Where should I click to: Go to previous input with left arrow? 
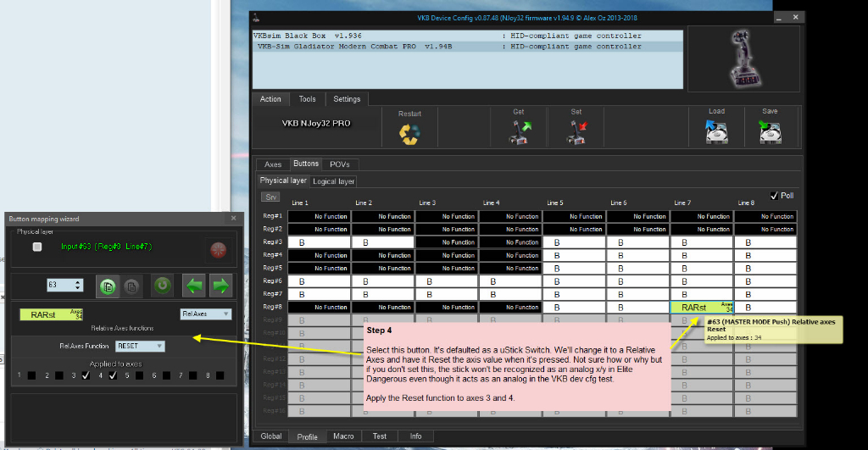click(x=194, y=286)
